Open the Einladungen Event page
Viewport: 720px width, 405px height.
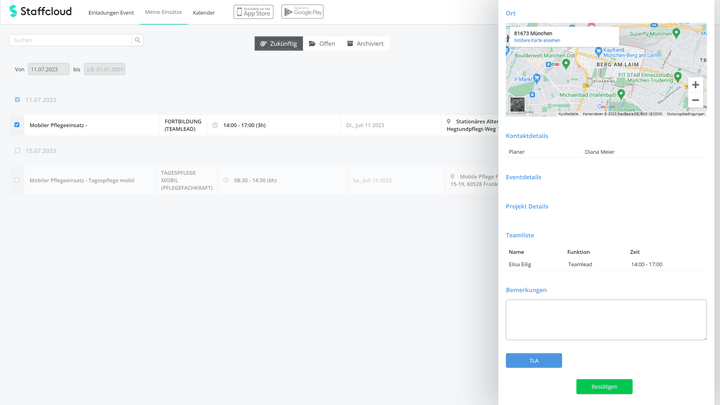[111, 12]
